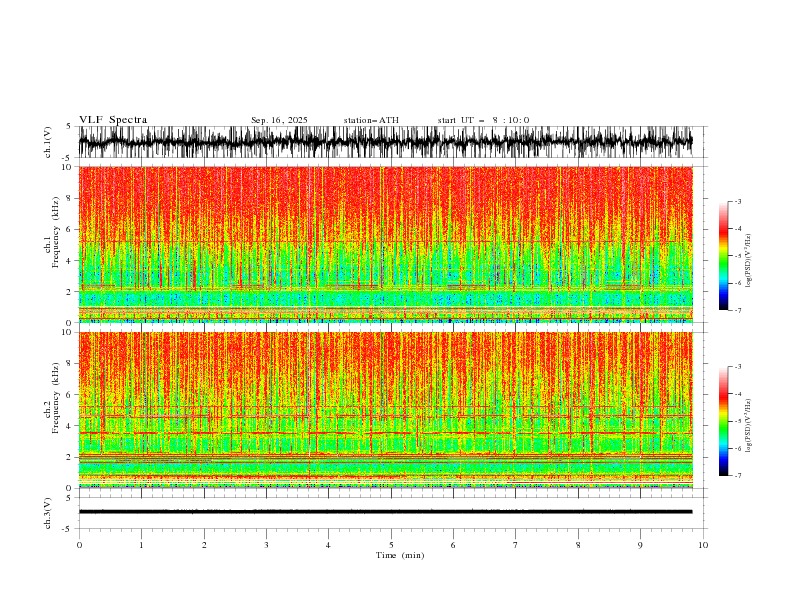Click the "-5" volt tick on ch.3(V) axis
The width and height of the screenshot is (792, 612).
(x=68, y=529)
